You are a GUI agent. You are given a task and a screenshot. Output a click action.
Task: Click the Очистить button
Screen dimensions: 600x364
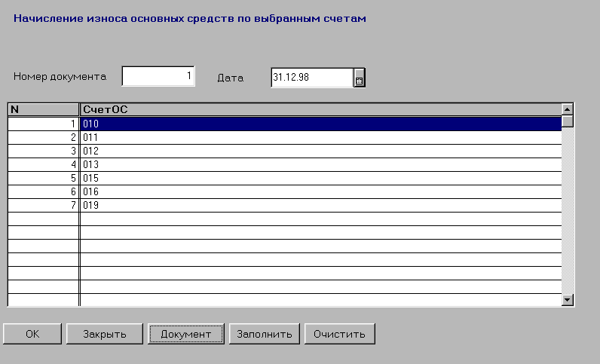coord(339,334)
